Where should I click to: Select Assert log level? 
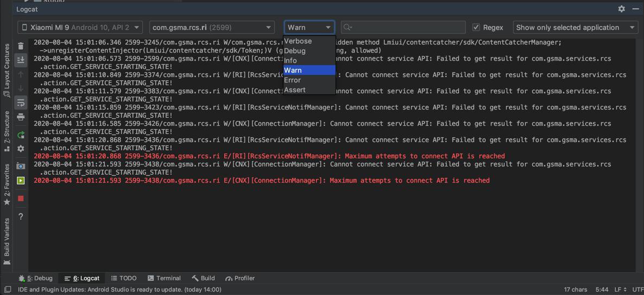[310, 90]
